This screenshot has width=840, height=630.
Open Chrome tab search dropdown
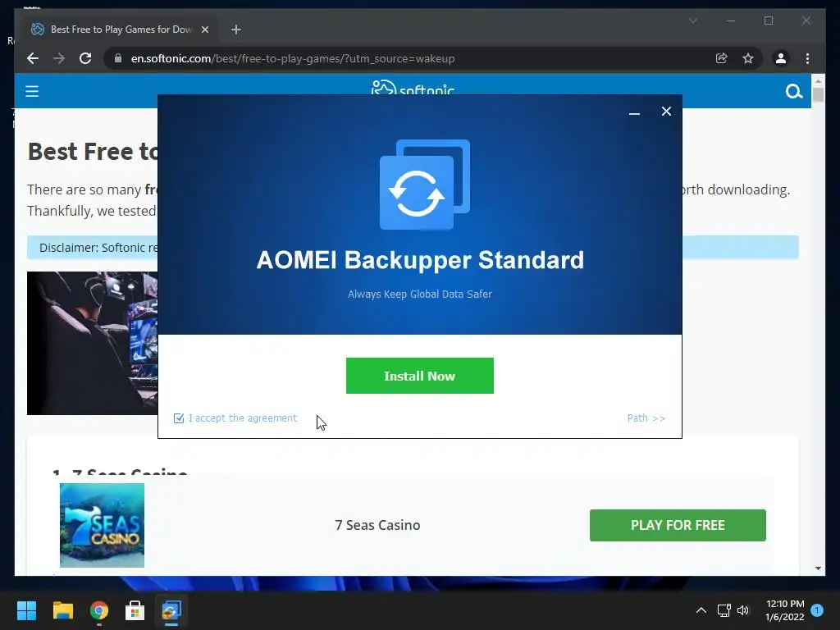click(x=692, y=21)
